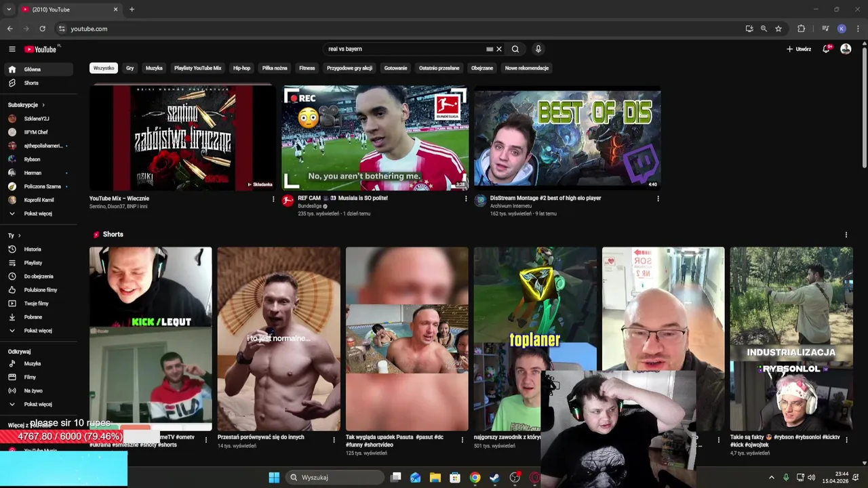Viewport: 868px width, 488px height.
Task: Open Chrome zoom magnifier icon
Action: [x=764, y=28]
